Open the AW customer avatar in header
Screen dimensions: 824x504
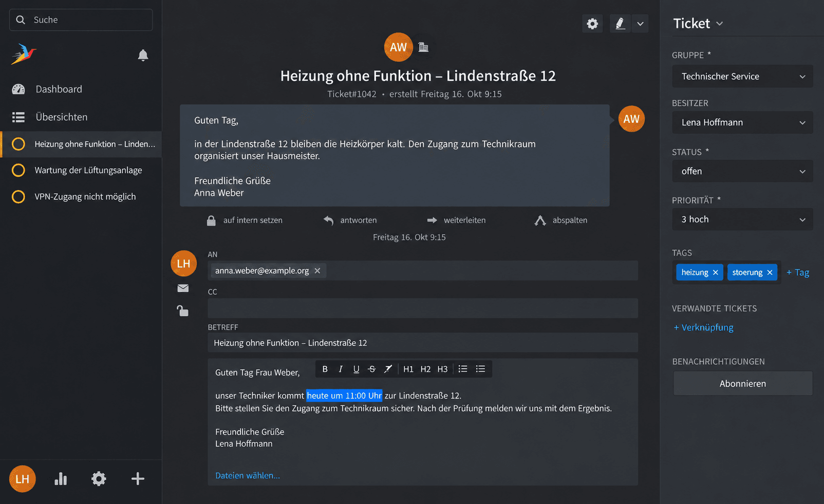(398, 47)
